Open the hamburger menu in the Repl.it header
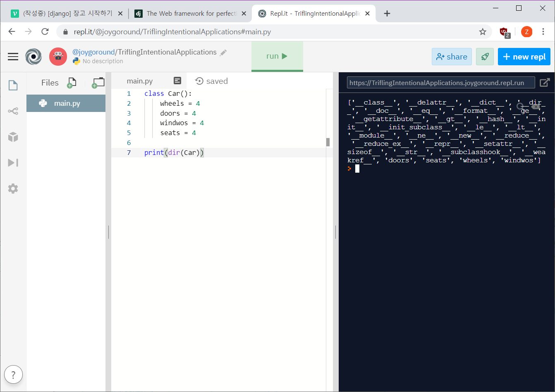This screenshot has width=555, height=392. coord(13,57)
